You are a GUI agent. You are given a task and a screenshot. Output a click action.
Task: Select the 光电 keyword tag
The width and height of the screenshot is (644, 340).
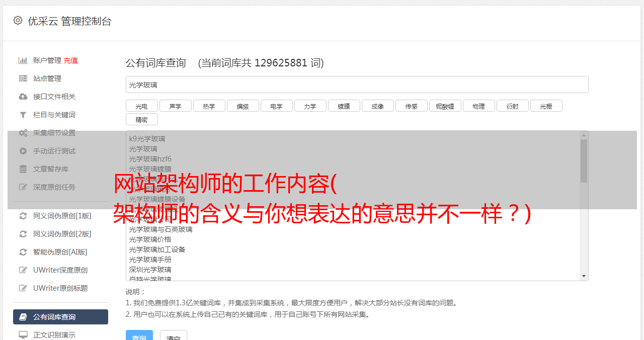(141, 106)
